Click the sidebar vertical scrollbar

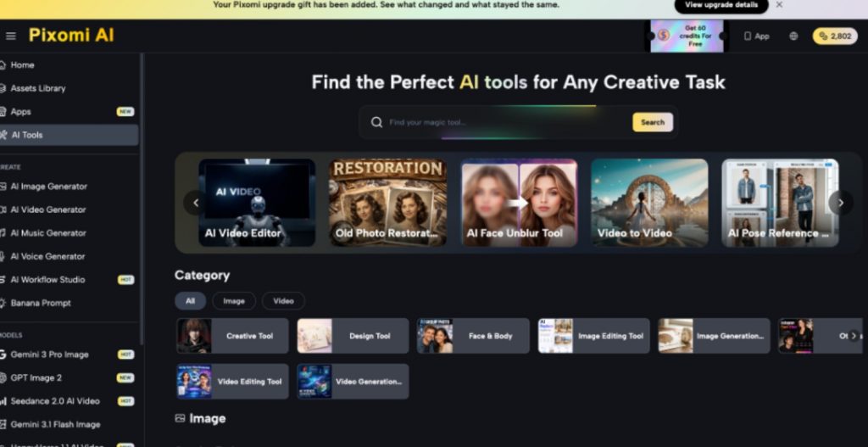click(x=142, y=198)
